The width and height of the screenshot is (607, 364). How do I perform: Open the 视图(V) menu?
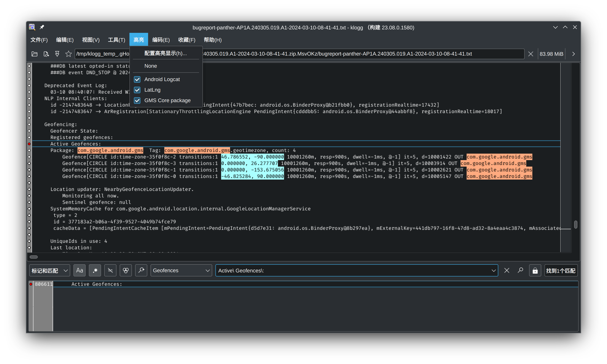pos(91,40)
